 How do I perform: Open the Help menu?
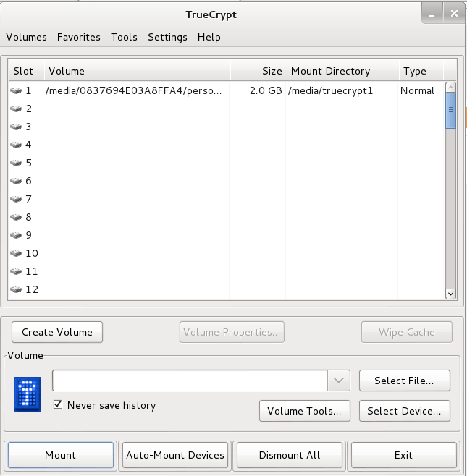coord(209,38)
